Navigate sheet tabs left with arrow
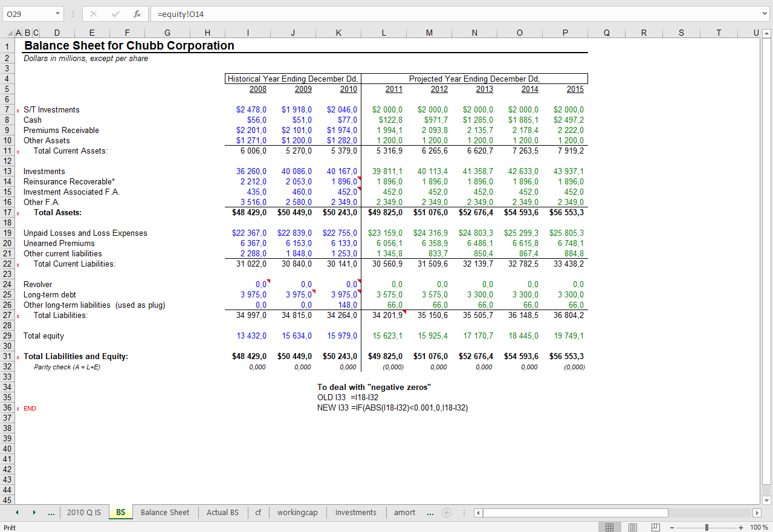Screen dimensions: 773x532 pyautogui.click(x=18, y=512)
